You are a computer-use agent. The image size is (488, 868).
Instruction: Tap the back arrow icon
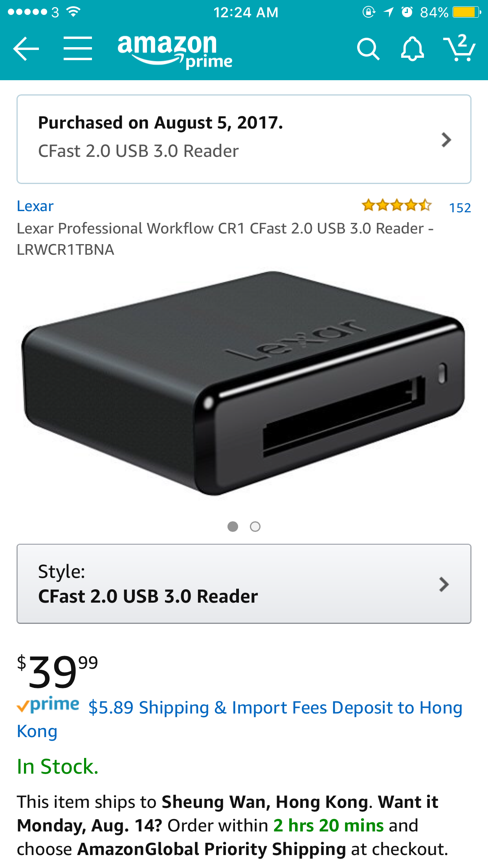(x=26, y=49)
